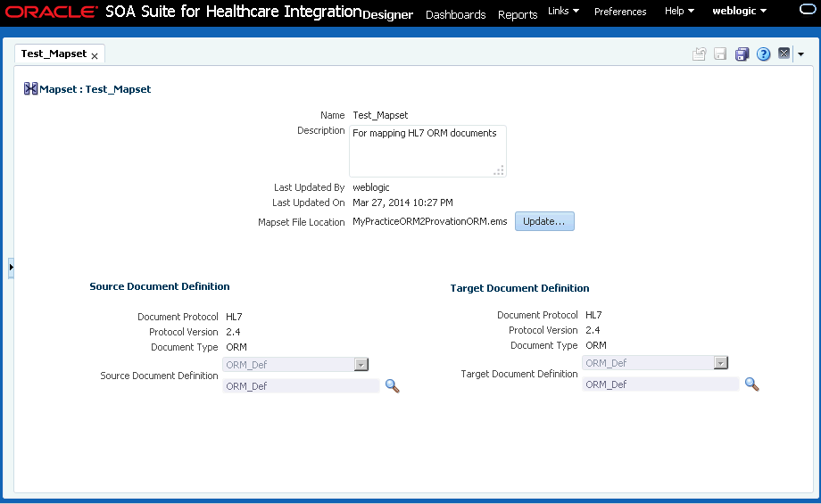Click the export icon in tab toolbar
This screenshot has height=504, width=821.
tap(699, 54)
